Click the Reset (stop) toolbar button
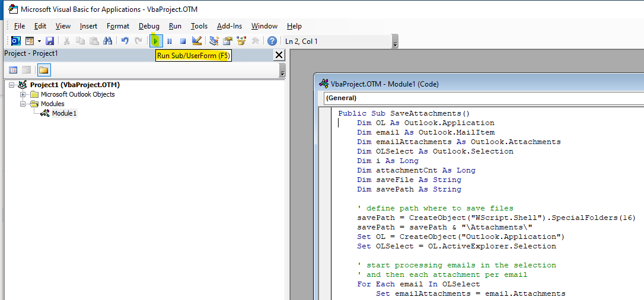 pyautogui.click(x=183, y=41)
